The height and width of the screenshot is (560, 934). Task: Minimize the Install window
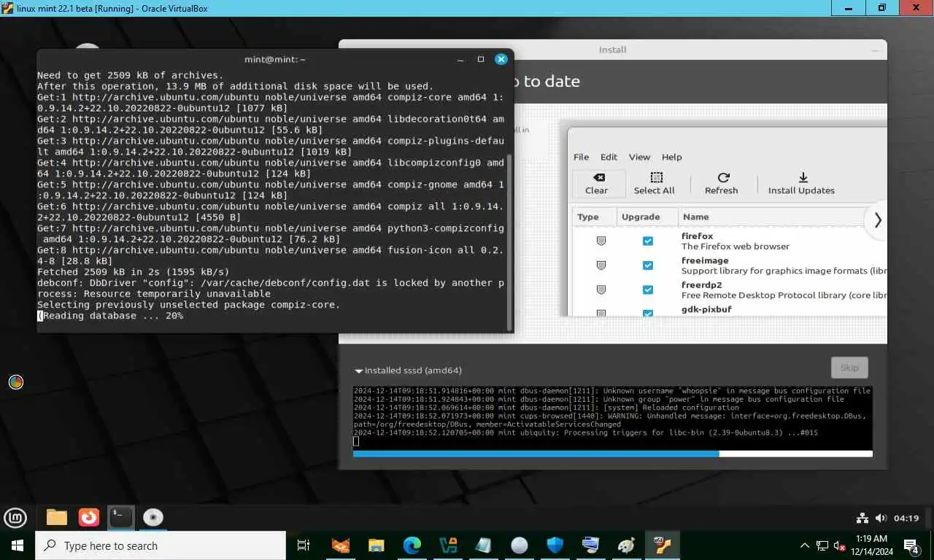tap(875, 50)
